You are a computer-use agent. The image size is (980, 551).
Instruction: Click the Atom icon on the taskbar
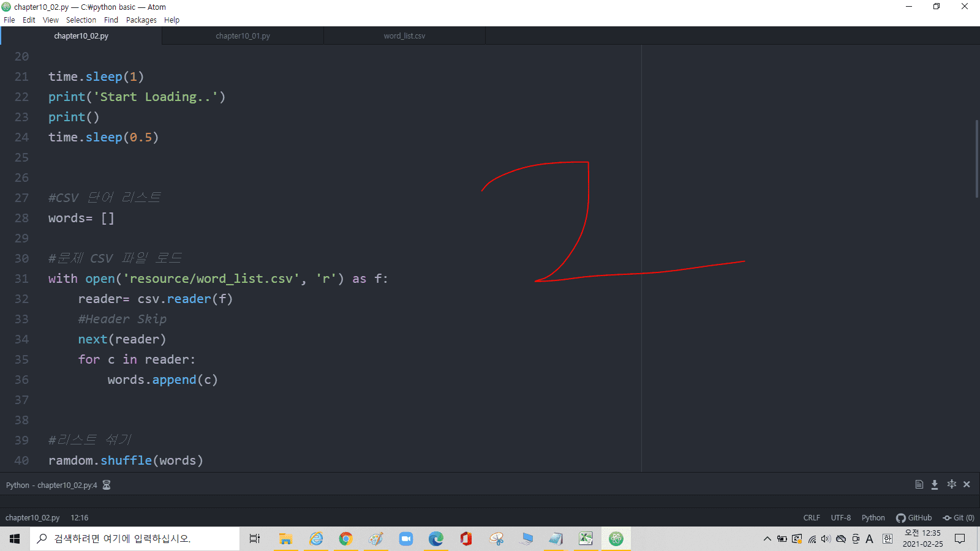pyautogui.click(x=616, y=539)
